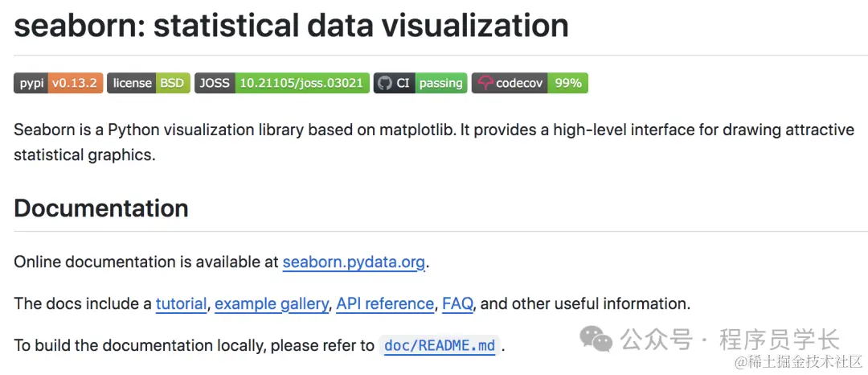Click the gray JOSS badge label
868x375 pixels.
(x=215, y=83)
